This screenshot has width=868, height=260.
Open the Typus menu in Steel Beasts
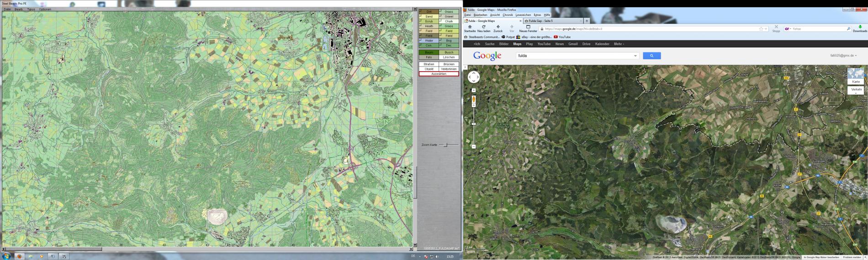tap(31, 9)
